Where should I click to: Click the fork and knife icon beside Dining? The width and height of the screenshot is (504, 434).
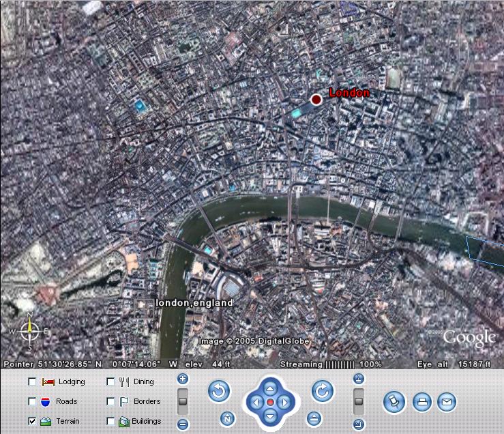[x=124, y=382]
